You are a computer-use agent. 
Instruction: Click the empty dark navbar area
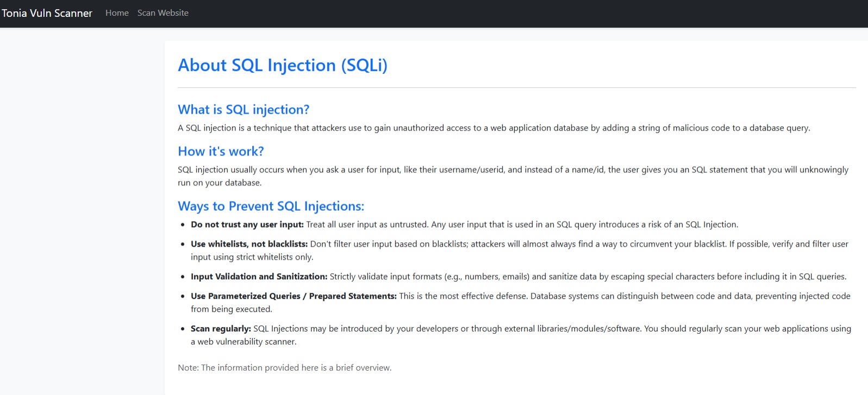point(527,14)
